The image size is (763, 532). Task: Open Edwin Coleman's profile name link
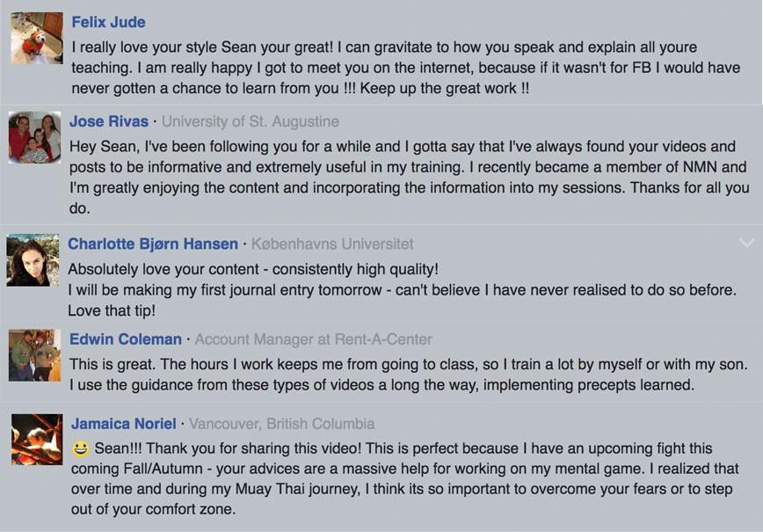(x=126, y=339)
